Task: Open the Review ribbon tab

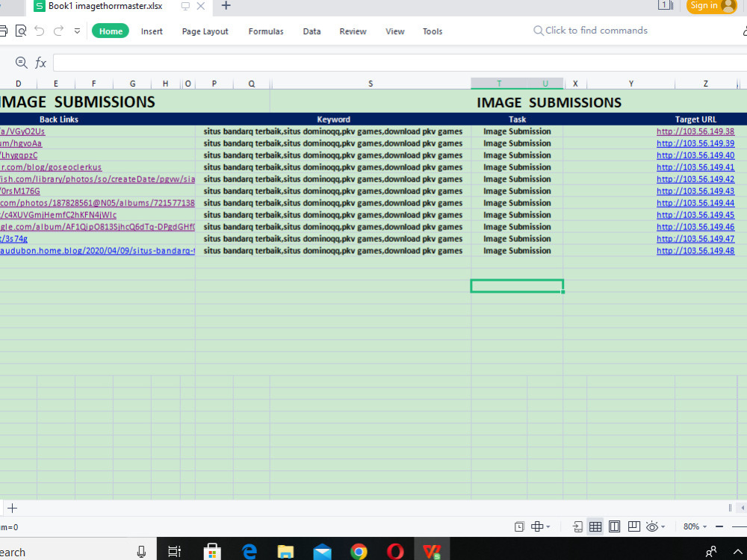Action: point(353,31)
